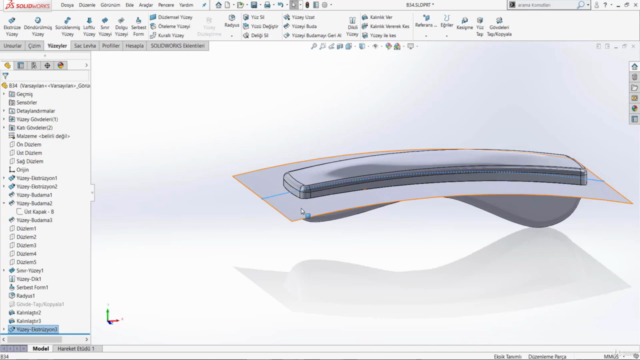640x360 pixels.
Task: Expand the Yüzey-Ekstrüzyon3 feature
Action: tap(4, 329)
